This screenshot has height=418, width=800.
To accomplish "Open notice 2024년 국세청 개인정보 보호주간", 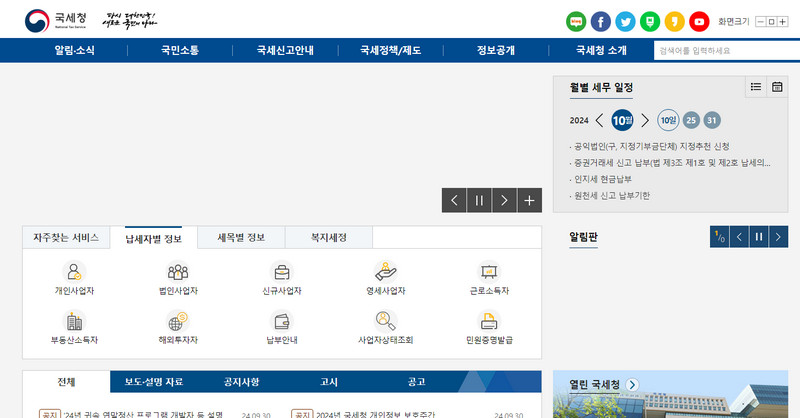I will pyautogui.click(x=376, y=414).
